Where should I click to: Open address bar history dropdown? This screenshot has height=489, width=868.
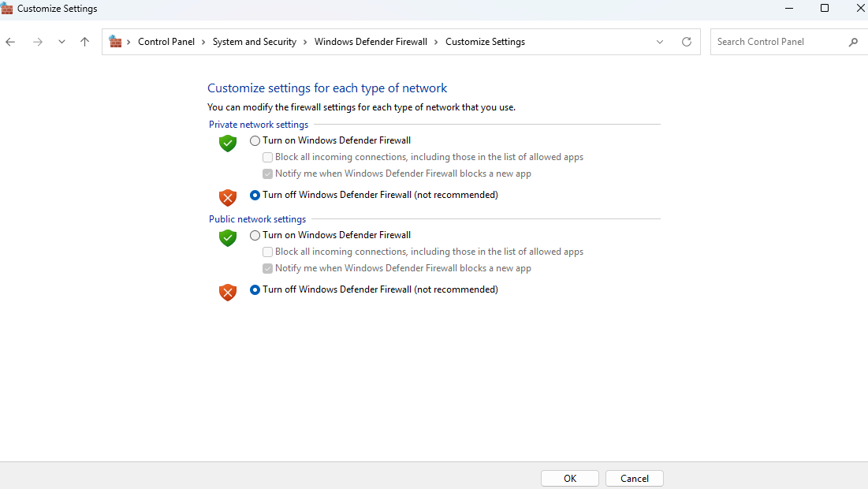pos(659,42)
